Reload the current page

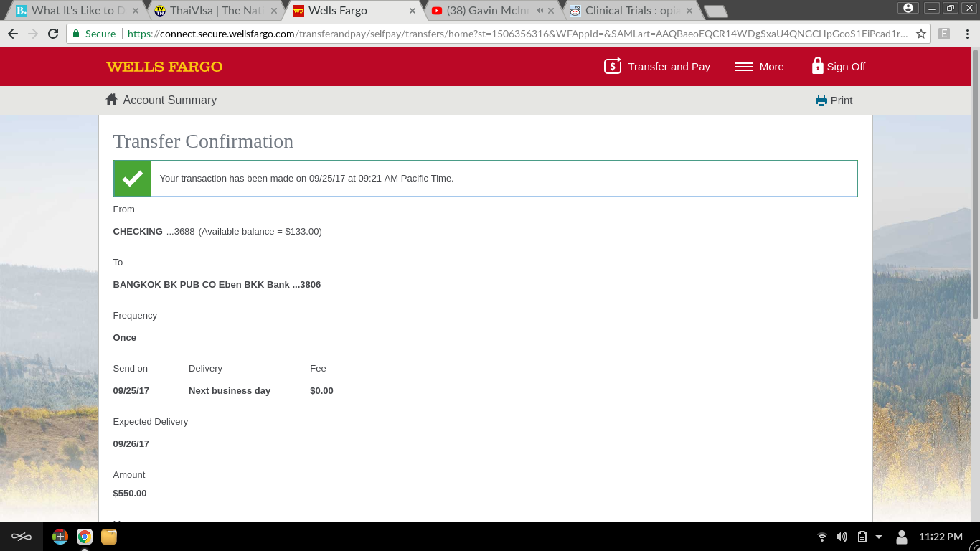53,34
